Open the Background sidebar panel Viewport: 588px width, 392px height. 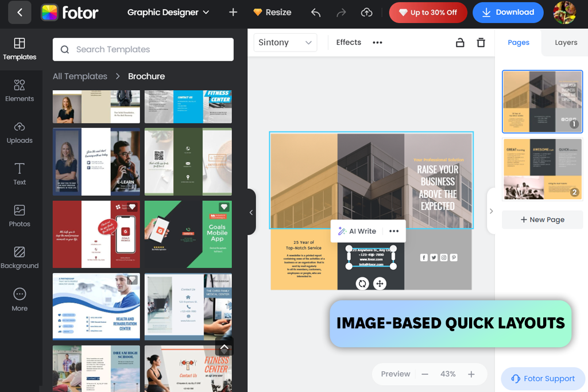(x=20, y=258)
